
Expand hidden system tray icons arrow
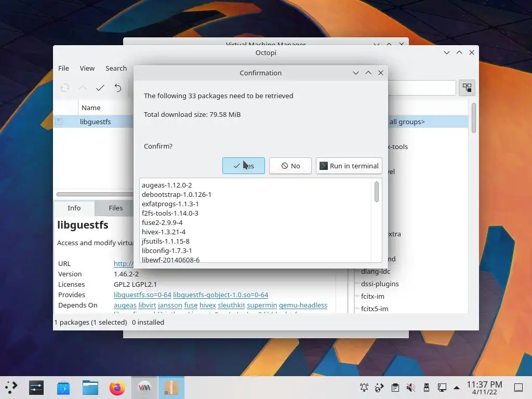coord(457,388)
